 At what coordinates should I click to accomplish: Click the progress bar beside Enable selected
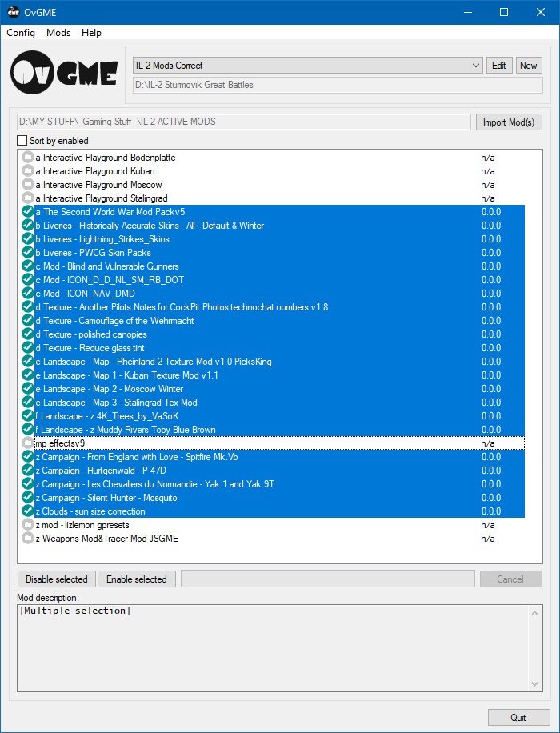[x=328, y=579]
